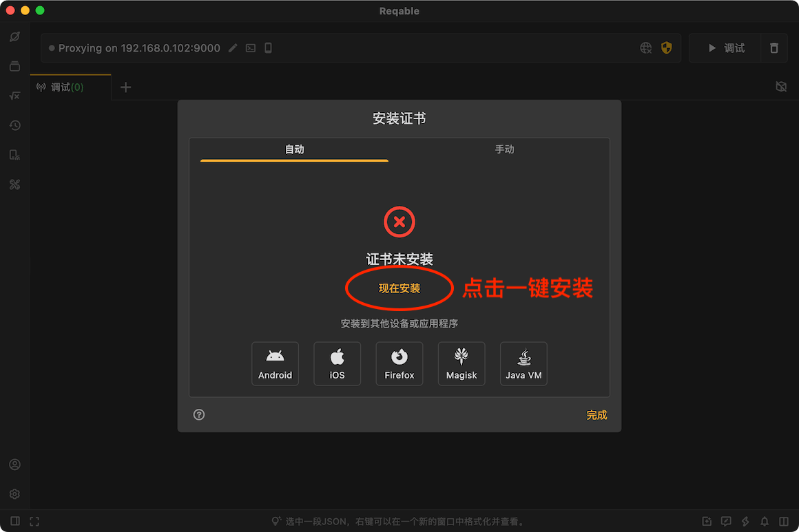Open the first sidebar icon for traffic capture
The height and width of the screenshot is (532, 799).
14,36
